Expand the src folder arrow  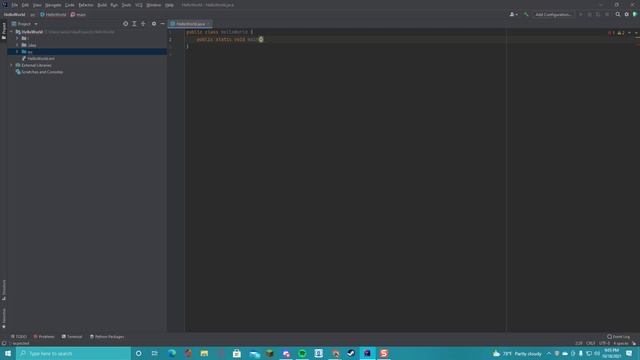click(17, 52)
